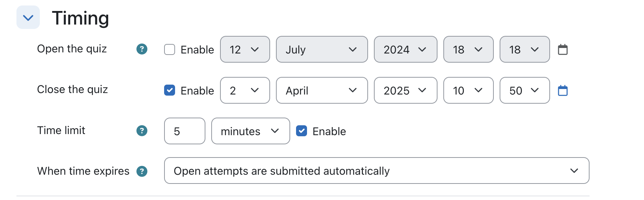Uncheck the Time limit Enable checkbox

click(x=302, y=131)
